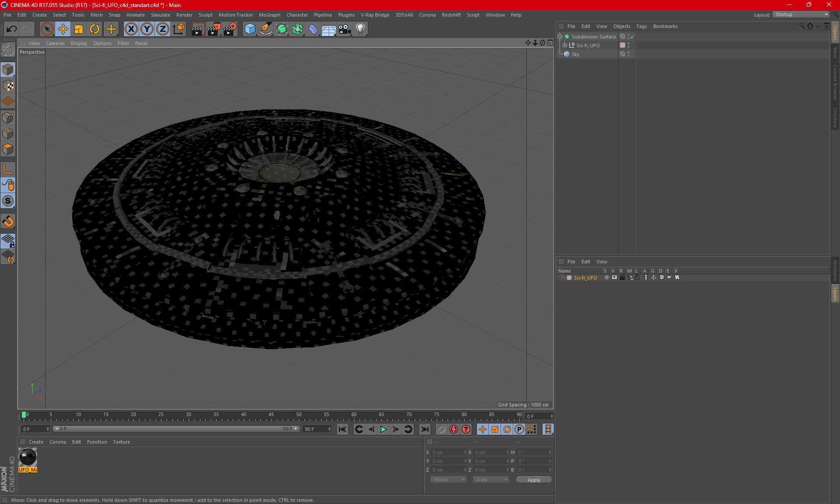840x504 pixels.
Task: Open the viewport Cameras menu
Action: (55, 43)
